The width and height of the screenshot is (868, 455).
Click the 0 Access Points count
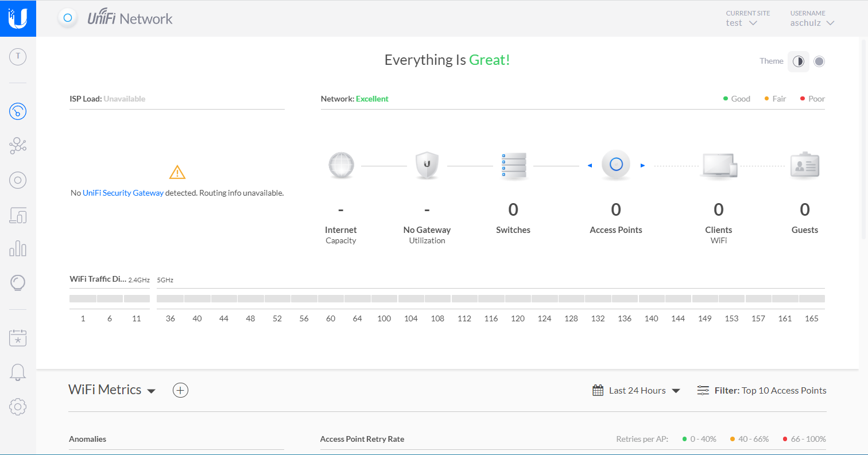tap(616, 209)
